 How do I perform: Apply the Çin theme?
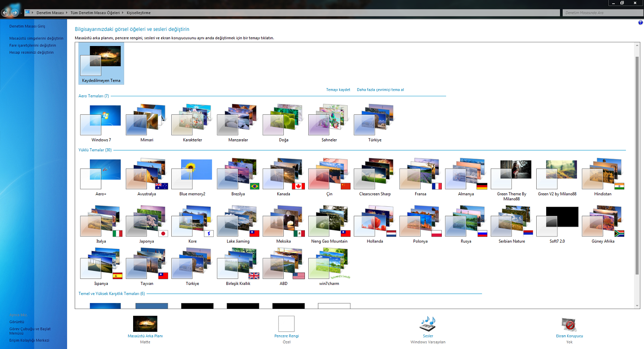(x=329, y=178)
